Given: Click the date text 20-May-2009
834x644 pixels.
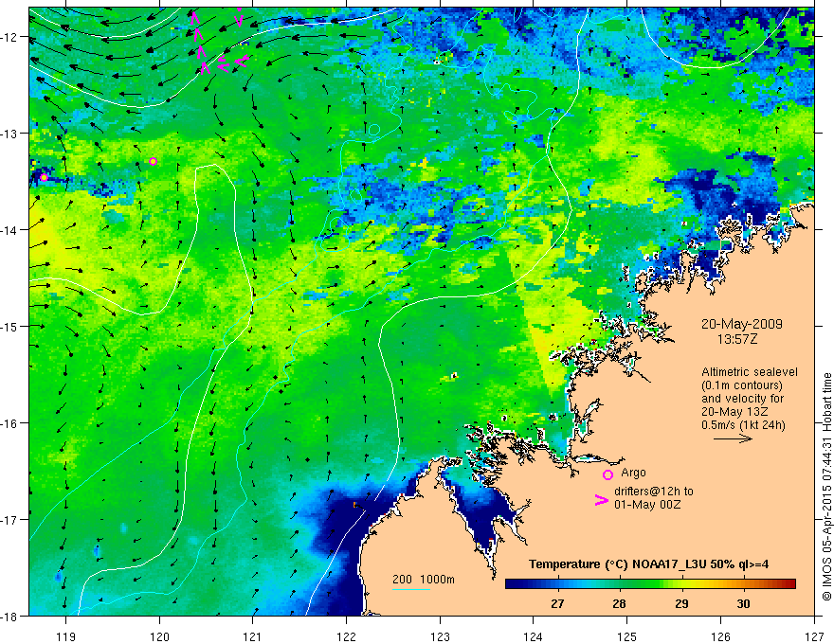Looking at the screenshot, I should [742, 324].
